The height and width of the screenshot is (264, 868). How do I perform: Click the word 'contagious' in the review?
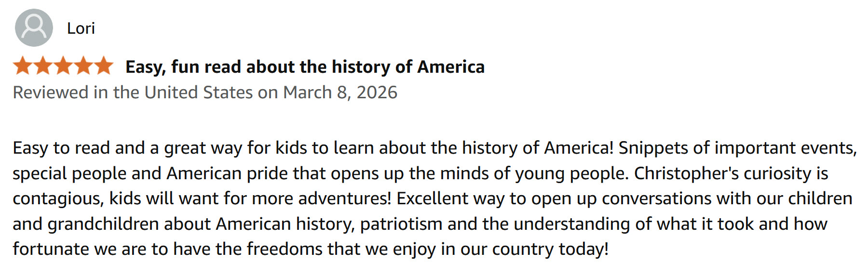coord(58,198)
